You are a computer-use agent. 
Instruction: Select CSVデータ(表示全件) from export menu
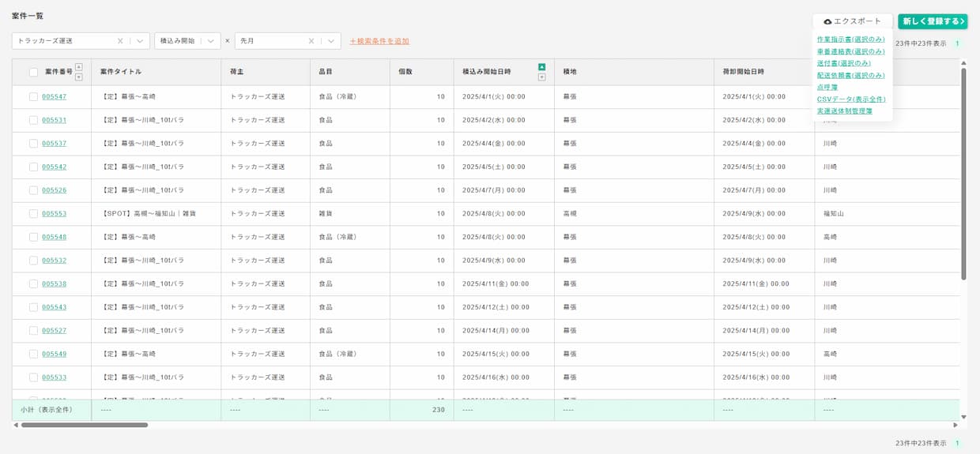pyautogui.click(x=851, y=99)
